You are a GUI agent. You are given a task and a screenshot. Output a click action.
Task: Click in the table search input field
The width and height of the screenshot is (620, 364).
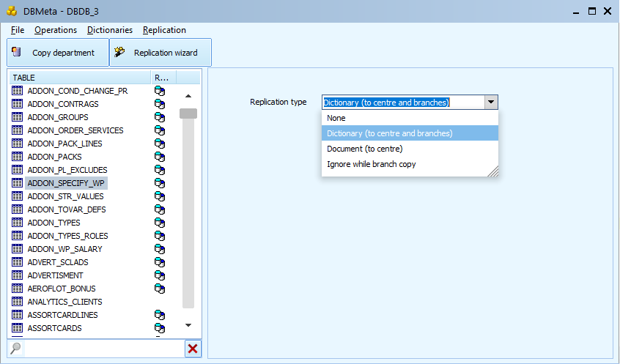point(103,349)
